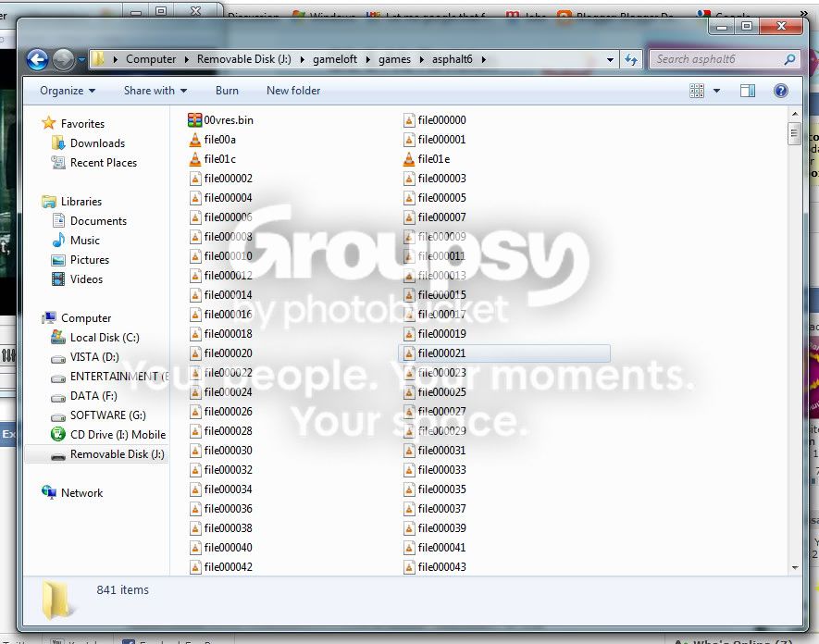The height and width of the screenshot is (644, 819).
Task: Select Computer in the address breadcrumb
Action: tap(151, 59)
